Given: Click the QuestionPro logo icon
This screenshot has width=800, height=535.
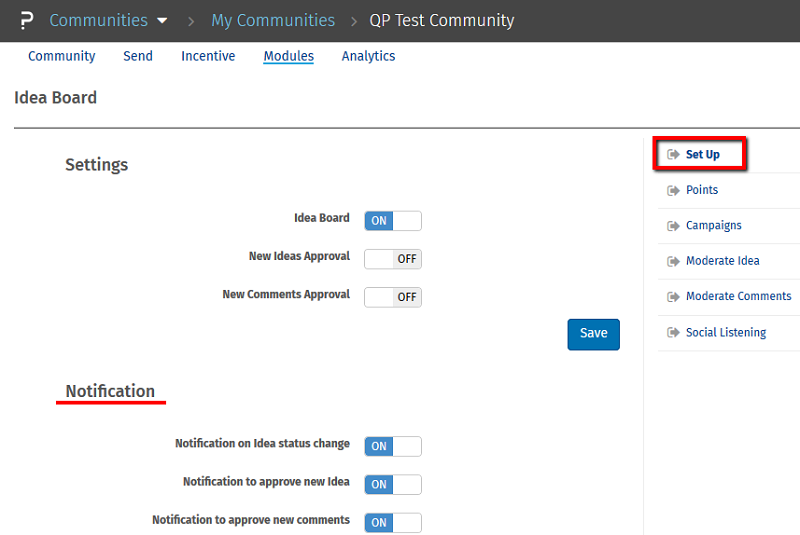Looking at the screenshot, I should (27, 21).
